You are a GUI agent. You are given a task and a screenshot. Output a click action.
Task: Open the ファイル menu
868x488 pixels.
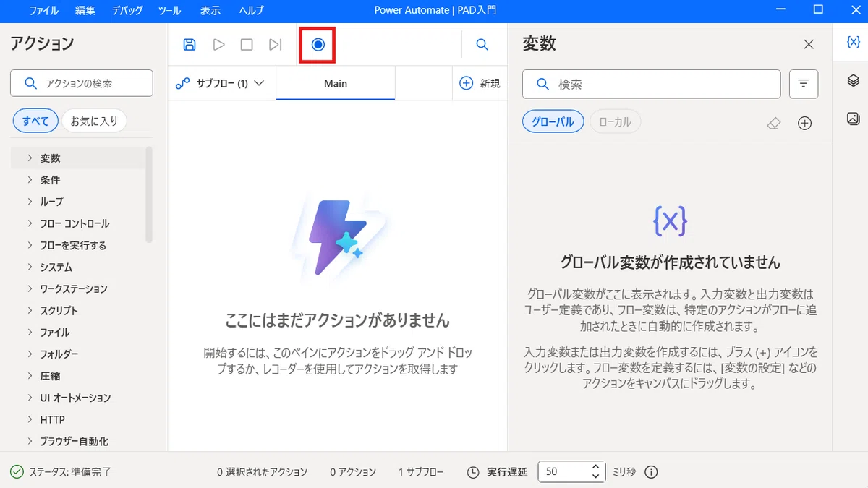44,10
